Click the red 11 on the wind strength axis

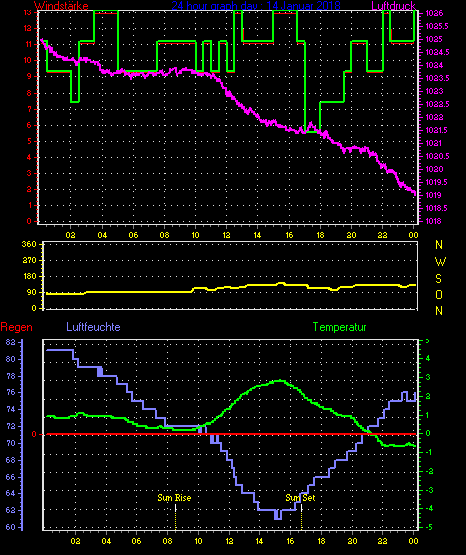28,45
